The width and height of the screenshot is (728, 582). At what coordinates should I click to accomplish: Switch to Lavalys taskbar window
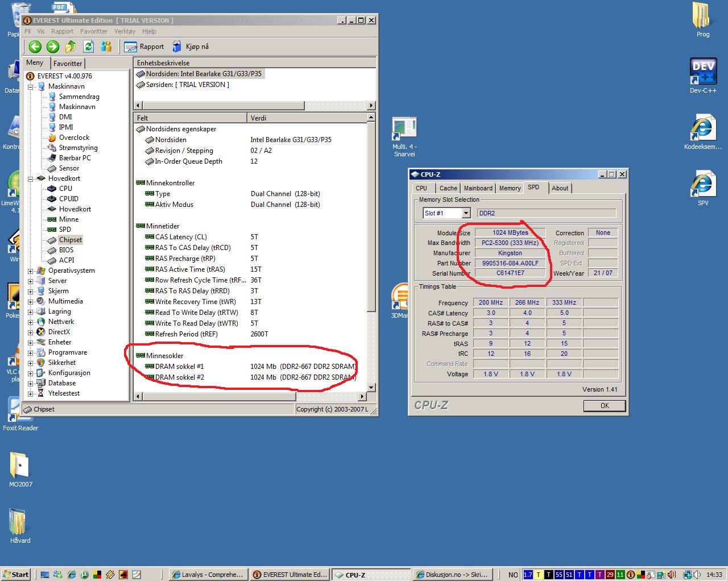click(209, 575)
